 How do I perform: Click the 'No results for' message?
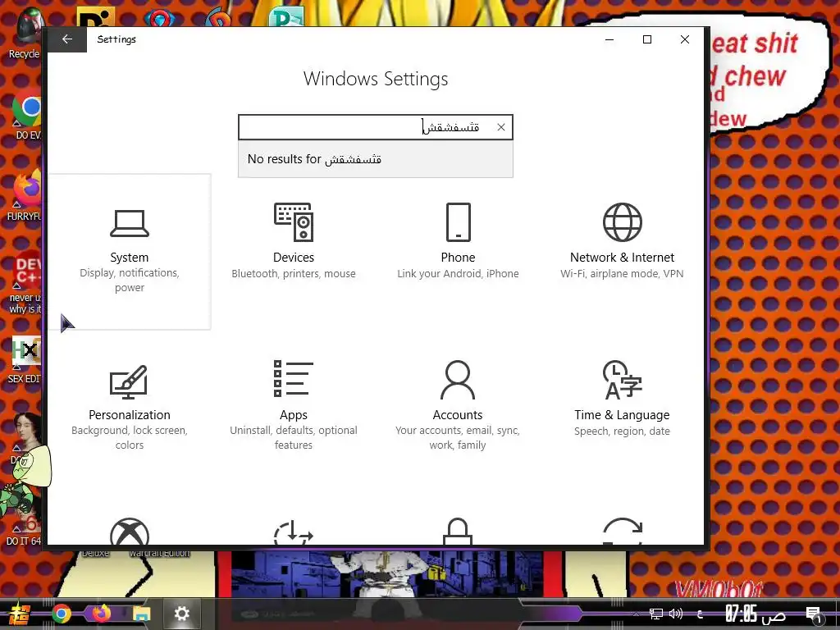(314, 159)
